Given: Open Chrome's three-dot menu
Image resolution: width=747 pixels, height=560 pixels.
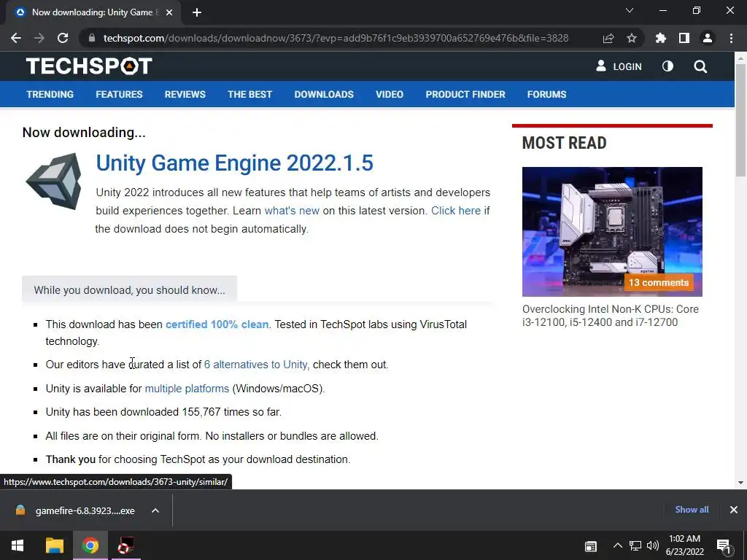Looking at the screenshot, I should [x=731, y=38].
